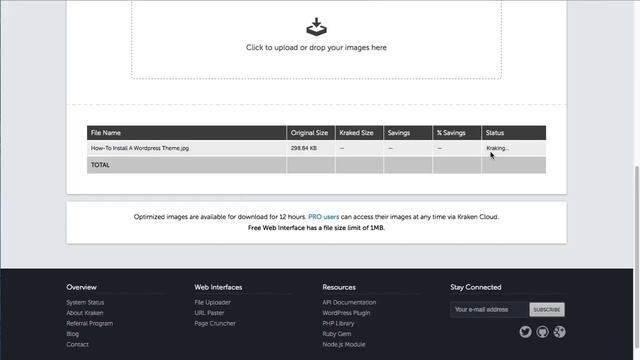Open System Status link
Image resolution: width=640 pixels, height=360 pixels.
point(85,302)
